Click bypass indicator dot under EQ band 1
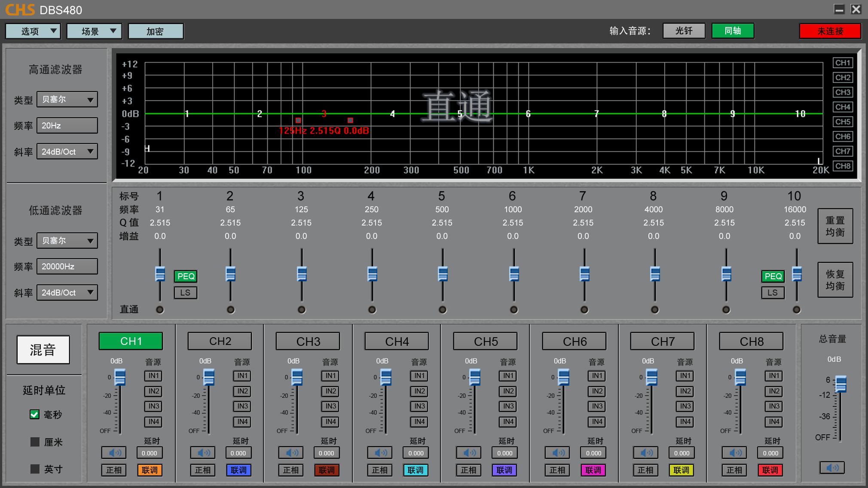The width and height of the screenshot is (868, 488). 160,310
